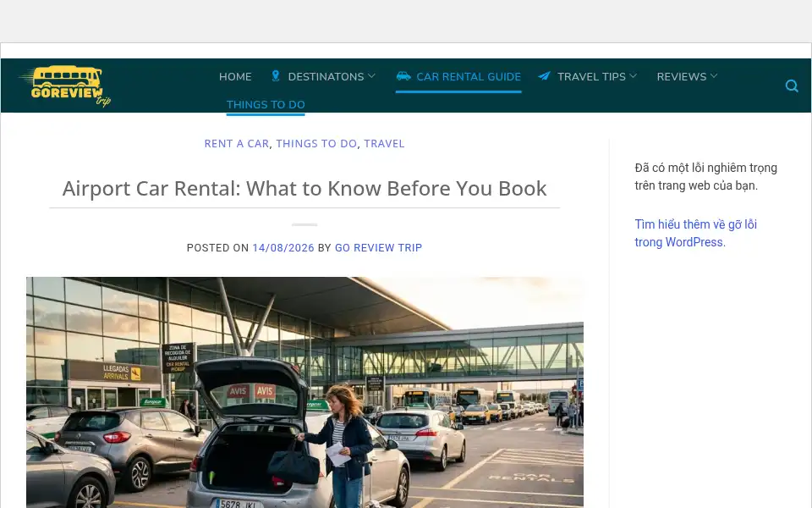
Task: Open the Rent A Car category link
Action: 237,144
